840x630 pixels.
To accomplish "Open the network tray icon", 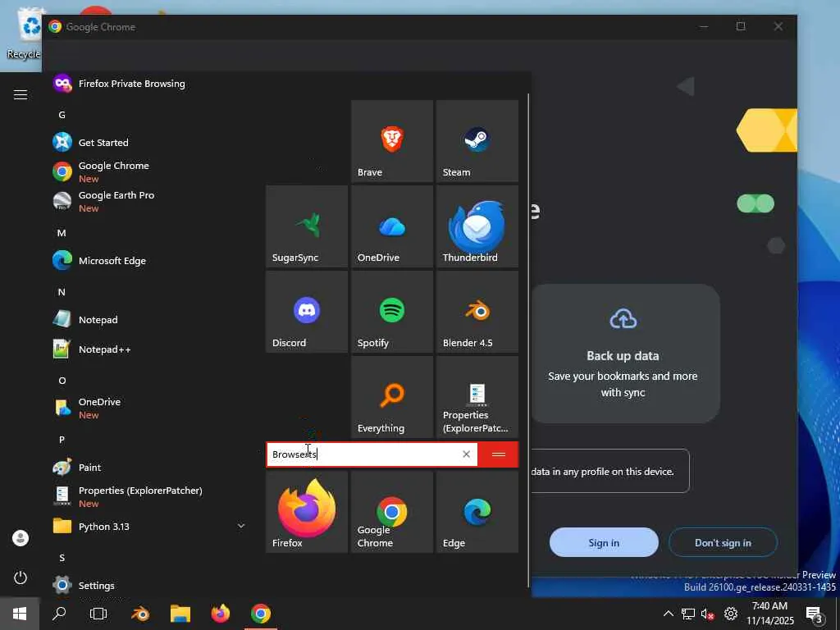I will (688, 614).
